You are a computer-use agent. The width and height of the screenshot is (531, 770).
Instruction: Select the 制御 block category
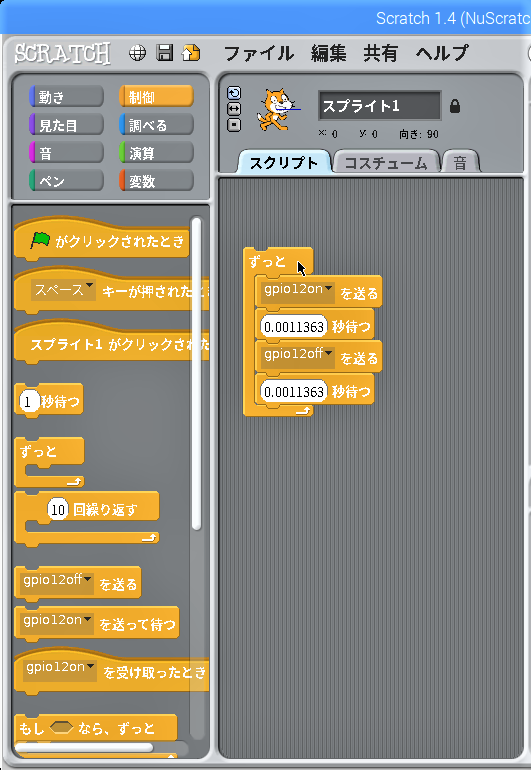click(x=156, y=97)
